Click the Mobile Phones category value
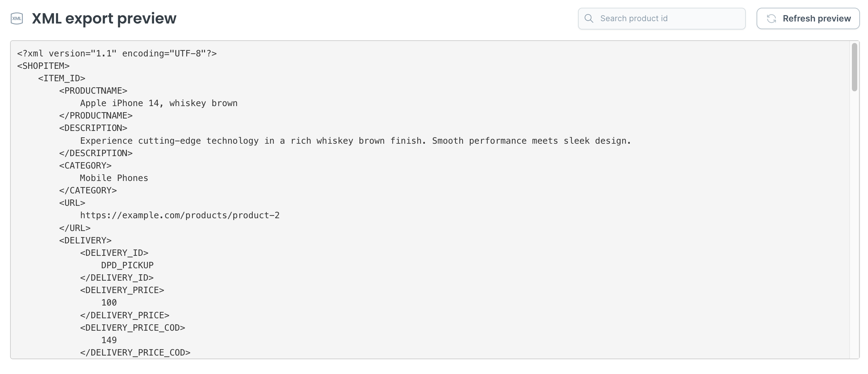This screenshot has height=374, width=868. [114, 178]
